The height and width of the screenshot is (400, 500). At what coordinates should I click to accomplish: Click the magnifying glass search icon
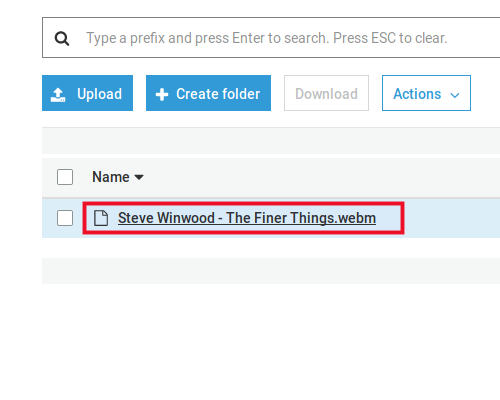pos(62,38)
